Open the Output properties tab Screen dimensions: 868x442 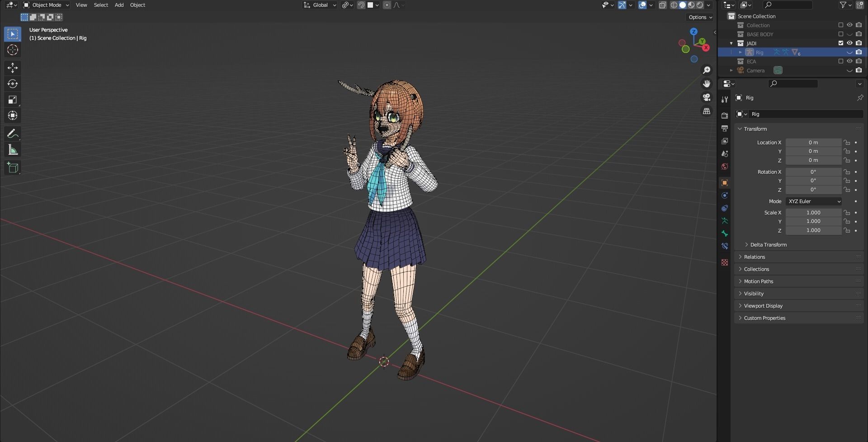coord(725,128)
